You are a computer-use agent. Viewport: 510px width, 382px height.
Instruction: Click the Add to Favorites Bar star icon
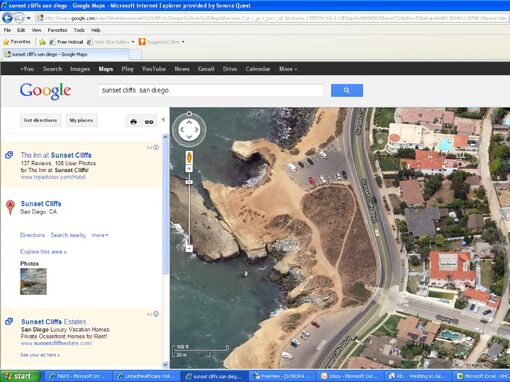(x=42, y=42)
